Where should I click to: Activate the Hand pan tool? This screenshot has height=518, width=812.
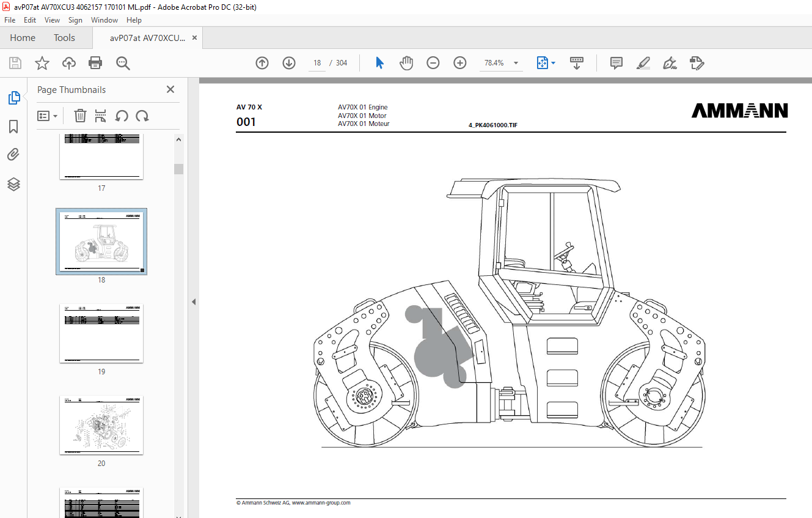pos(406,63)
